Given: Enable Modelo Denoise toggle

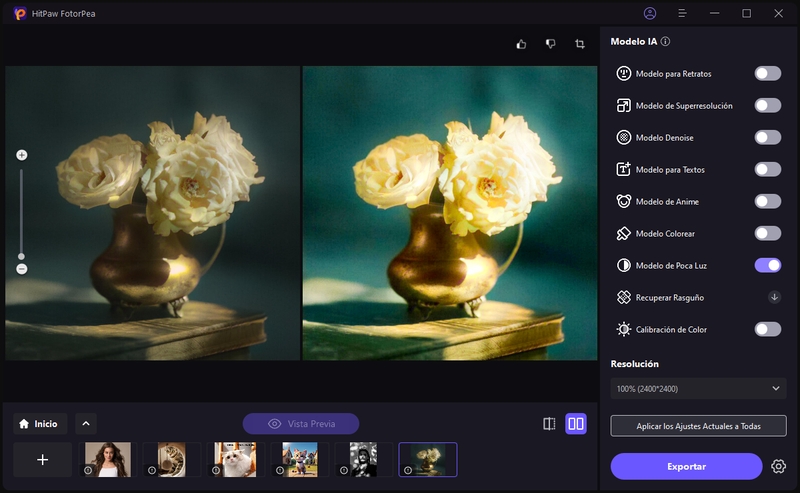Looking at the screenshot, I should [768, 137].
